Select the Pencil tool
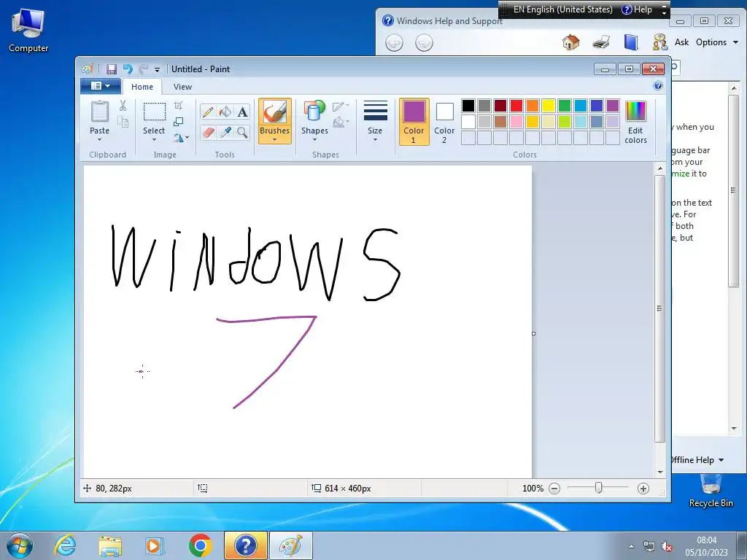 208,112
